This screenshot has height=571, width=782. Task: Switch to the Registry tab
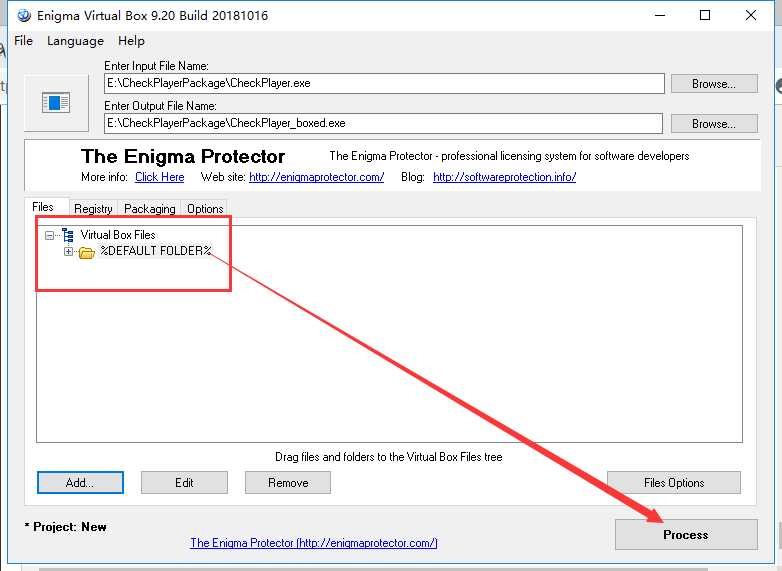(93, 209)
